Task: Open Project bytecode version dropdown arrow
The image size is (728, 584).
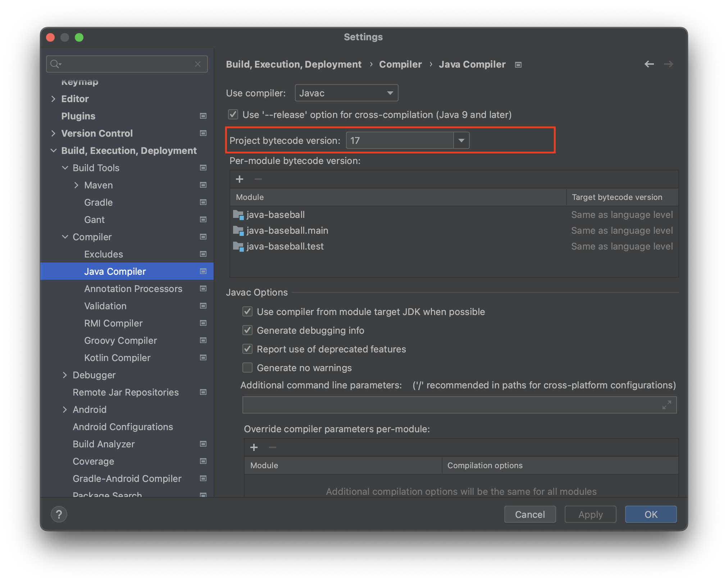Action: pyautogui.click(x=461, y=141)
